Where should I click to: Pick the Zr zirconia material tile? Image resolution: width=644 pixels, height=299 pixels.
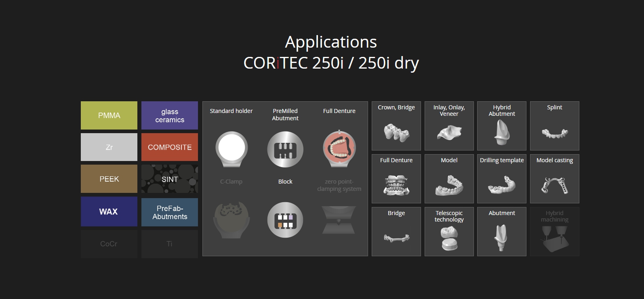[x=109, y=147]
